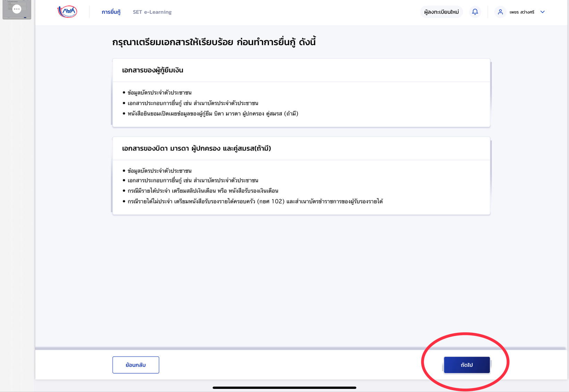Click the กยศ logo in the header
The height and width of the screenshot is (392, 569).
click(x=67, y=12)
